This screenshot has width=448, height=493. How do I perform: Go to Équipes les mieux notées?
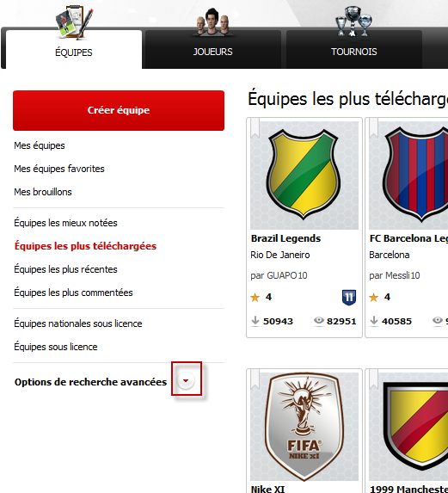[65, 223]
